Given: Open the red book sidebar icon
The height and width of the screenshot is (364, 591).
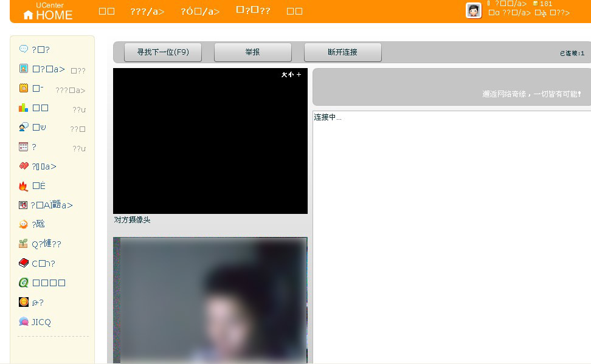Looking at the screenshot, I should (x=23, y=263).
